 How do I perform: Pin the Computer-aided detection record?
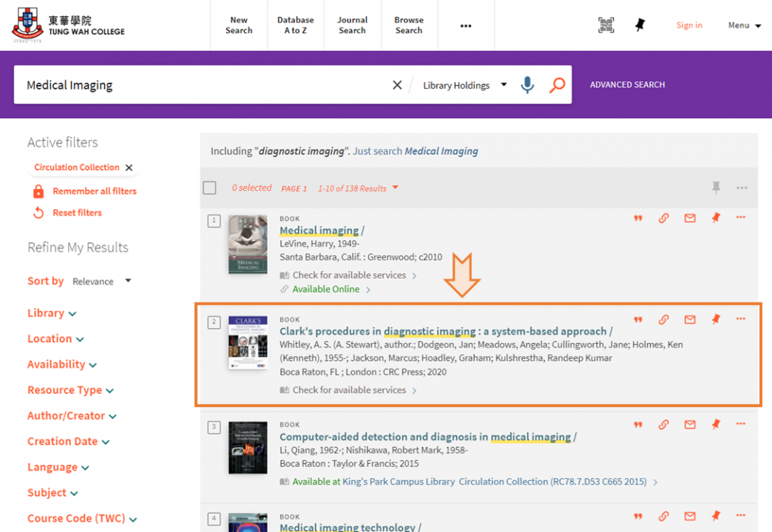pyautogui.click(x=716, y=424)
